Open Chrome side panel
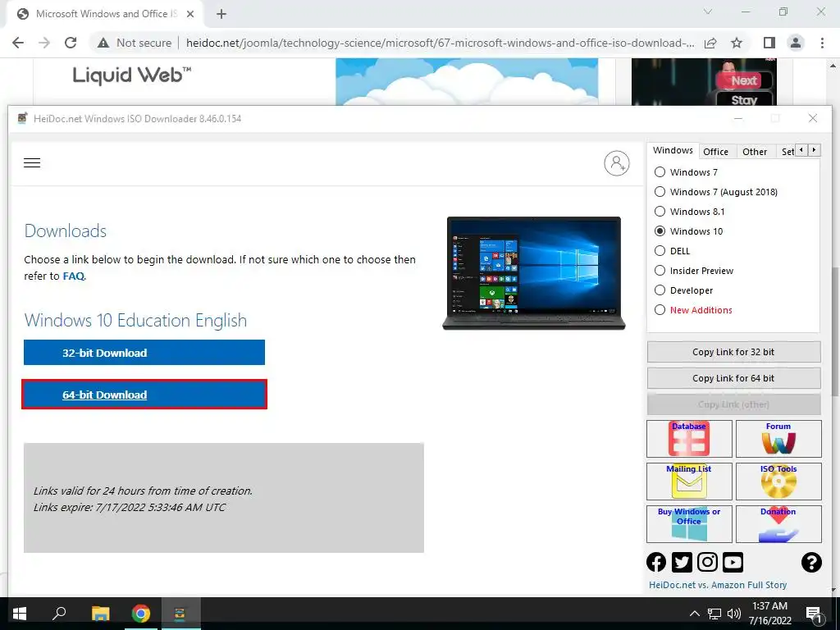Image resolution: width=840 pixels, height=630 pixels. 769,43
